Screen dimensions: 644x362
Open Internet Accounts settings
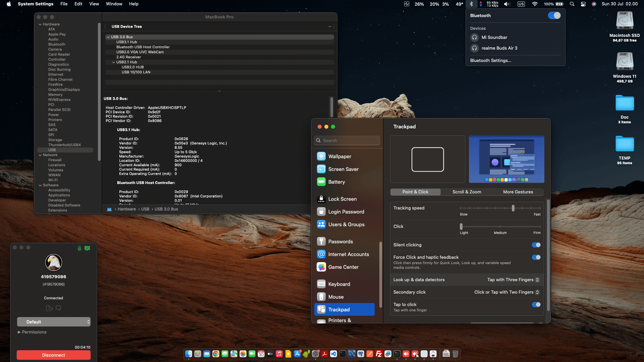tap(344, 254)
